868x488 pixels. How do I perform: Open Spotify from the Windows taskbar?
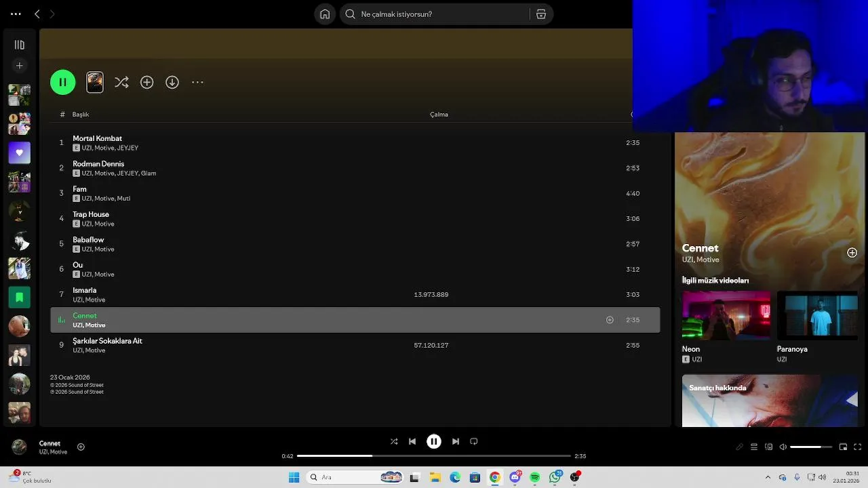click(x=535, y=477)
